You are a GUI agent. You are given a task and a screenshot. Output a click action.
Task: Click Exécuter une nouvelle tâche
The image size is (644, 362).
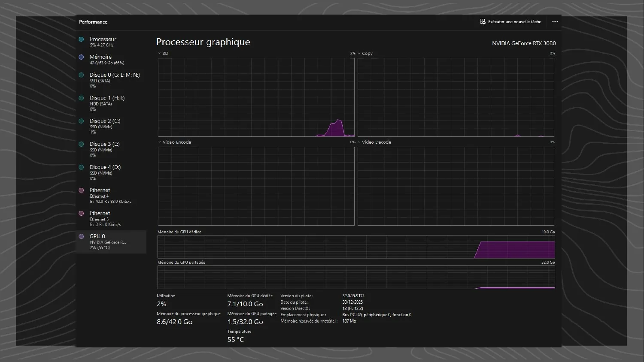coord(510,22)
